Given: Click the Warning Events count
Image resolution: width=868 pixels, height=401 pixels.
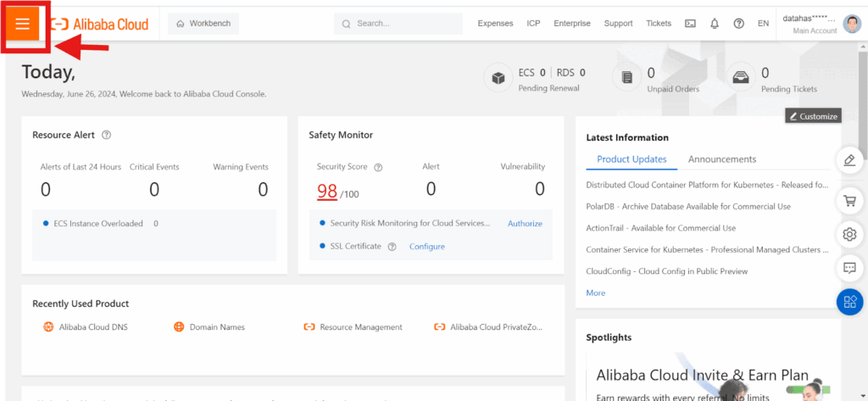Looking at the screenshot, I should pyautogui.click(x=263, y=190).
